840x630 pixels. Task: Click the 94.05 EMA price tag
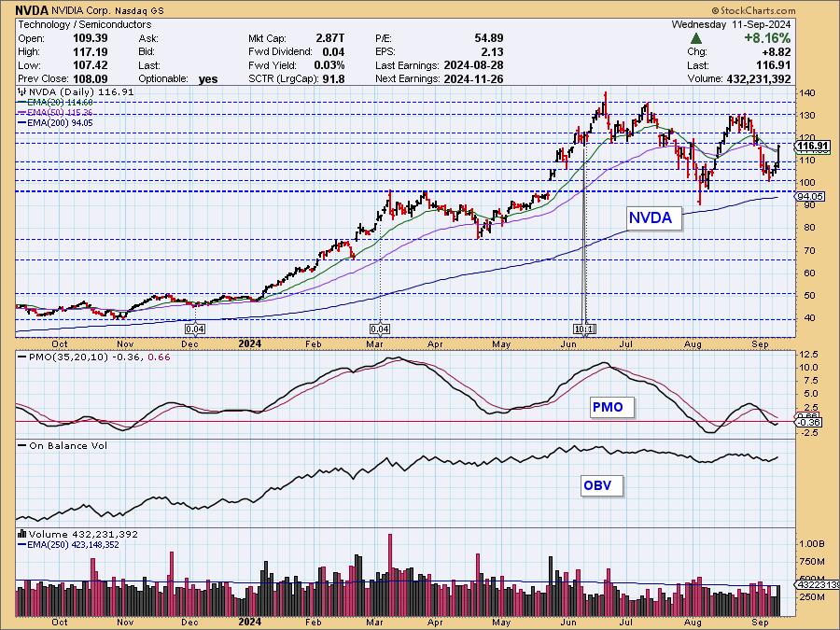pos(810,197)
